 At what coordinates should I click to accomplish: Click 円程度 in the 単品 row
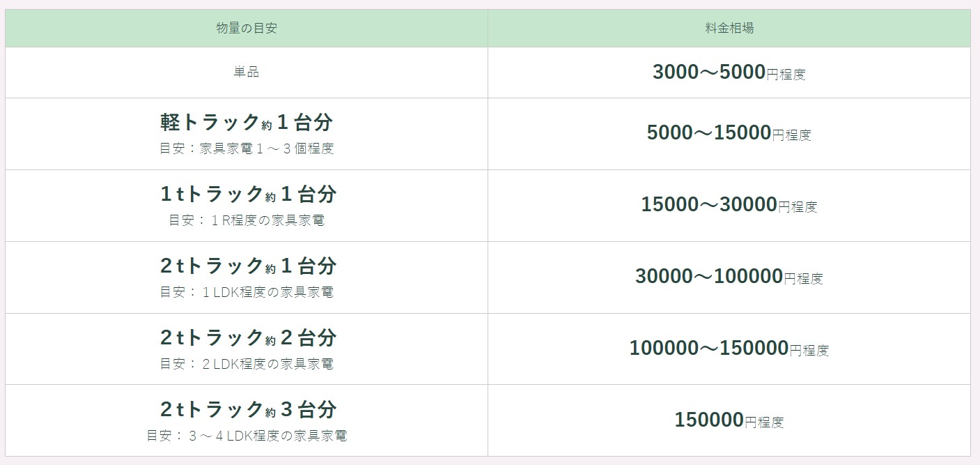[x=786, y=75]
